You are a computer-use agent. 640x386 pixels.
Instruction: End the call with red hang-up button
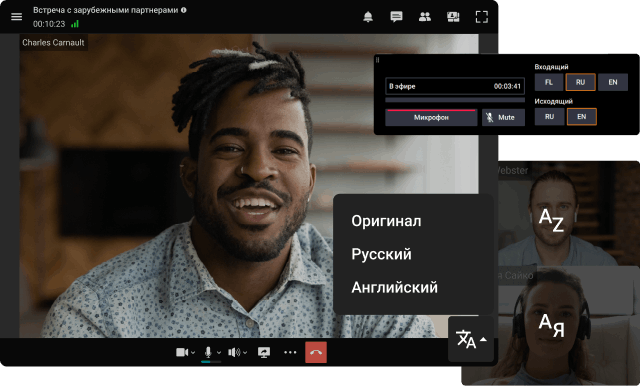316,352
